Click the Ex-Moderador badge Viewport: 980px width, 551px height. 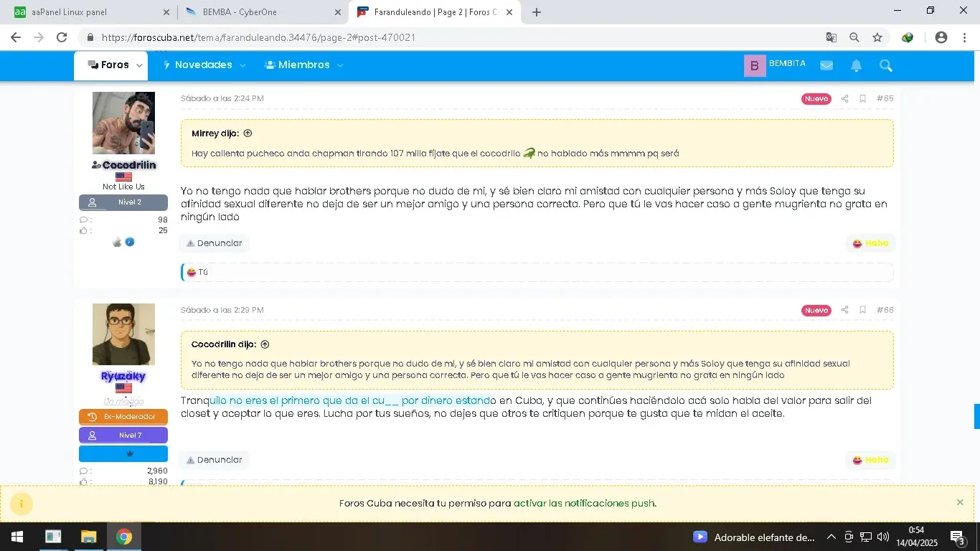(x=123, y=417)
